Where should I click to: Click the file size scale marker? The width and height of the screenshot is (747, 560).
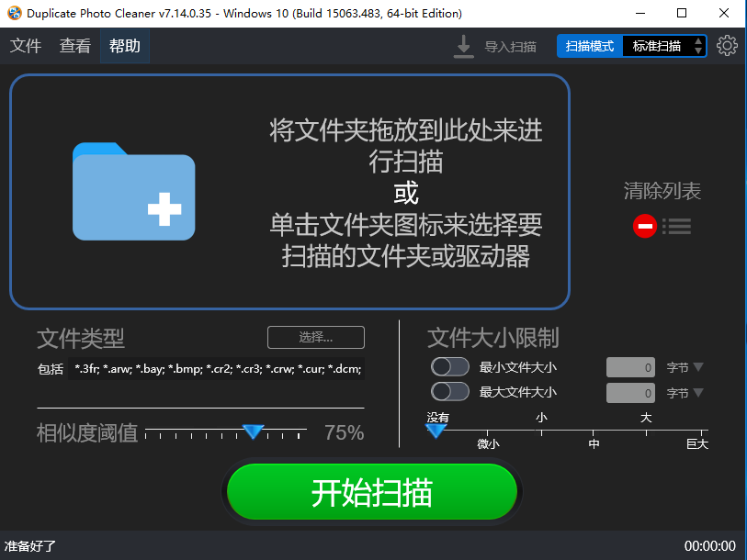[437, 430]
